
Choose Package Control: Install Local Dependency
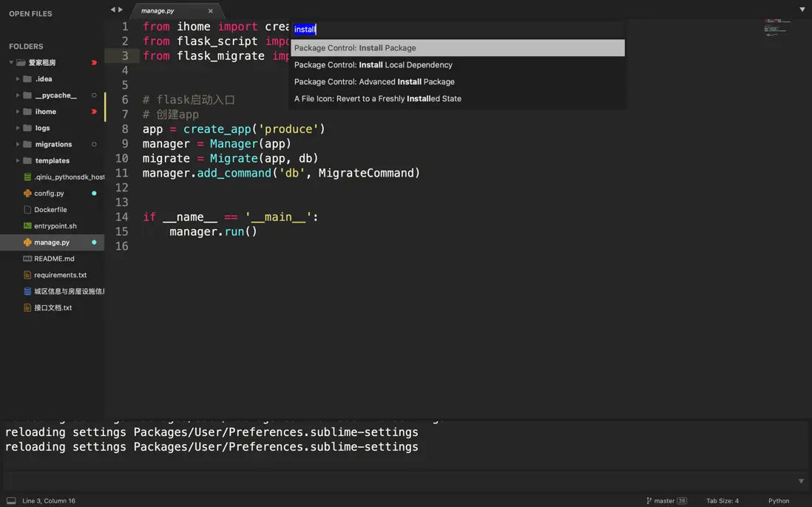[x=457, y=65]
